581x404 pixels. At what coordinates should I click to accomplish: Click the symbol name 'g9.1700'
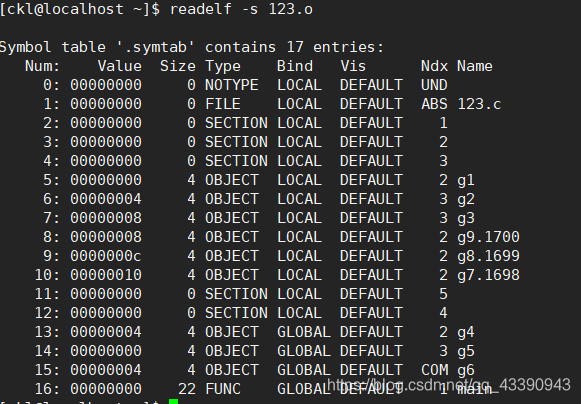[488, 237]
